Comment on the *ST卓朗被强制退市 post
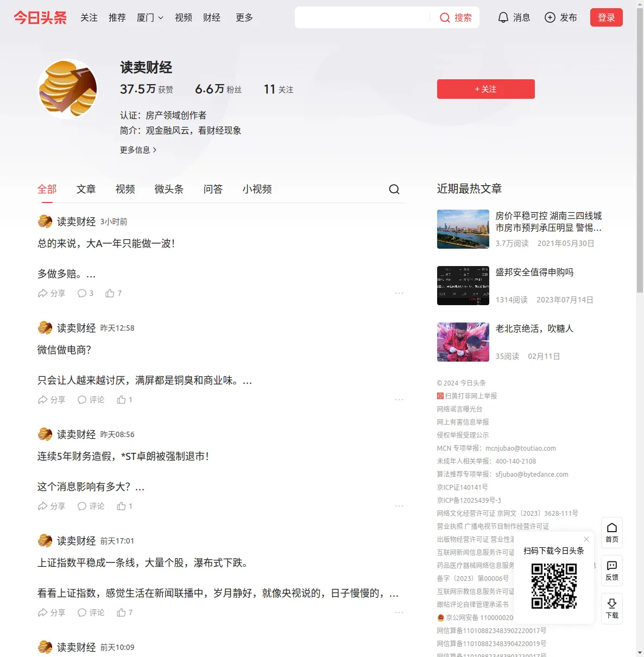This screenshot has width=644, height=657. 91,506
